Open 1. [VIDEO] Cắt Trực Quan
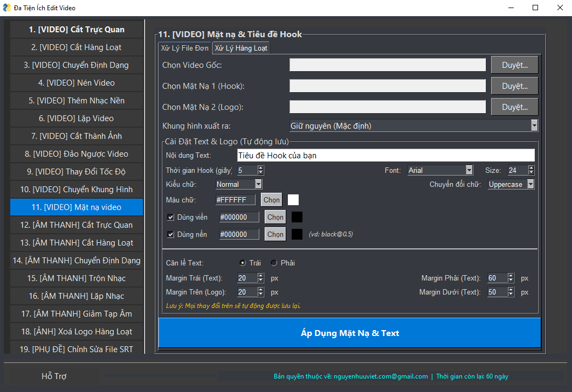572x392 pixels. click(77, 30)
